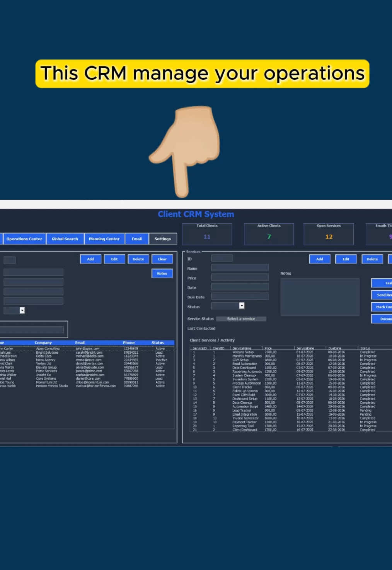Sort clients by Company column header
This screenshot has width=392, height=570.
pyautogui.click(x=43, y=343)
